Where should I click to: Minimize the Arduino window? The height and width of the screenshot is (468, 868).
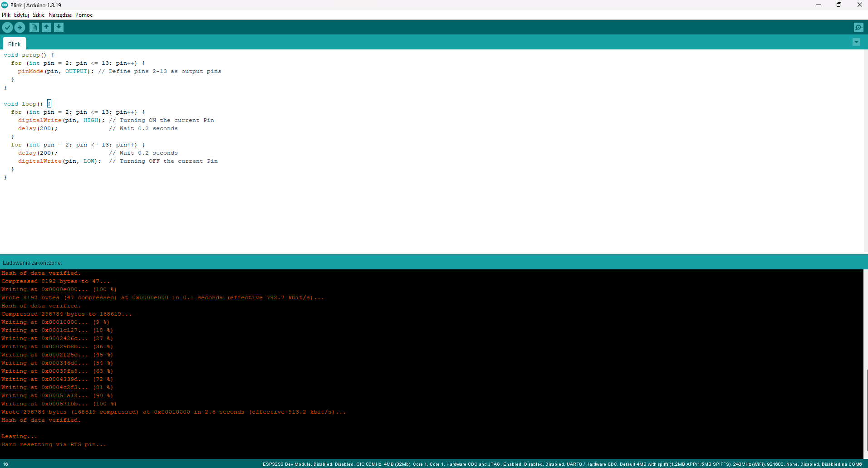[x=819, y=5]
